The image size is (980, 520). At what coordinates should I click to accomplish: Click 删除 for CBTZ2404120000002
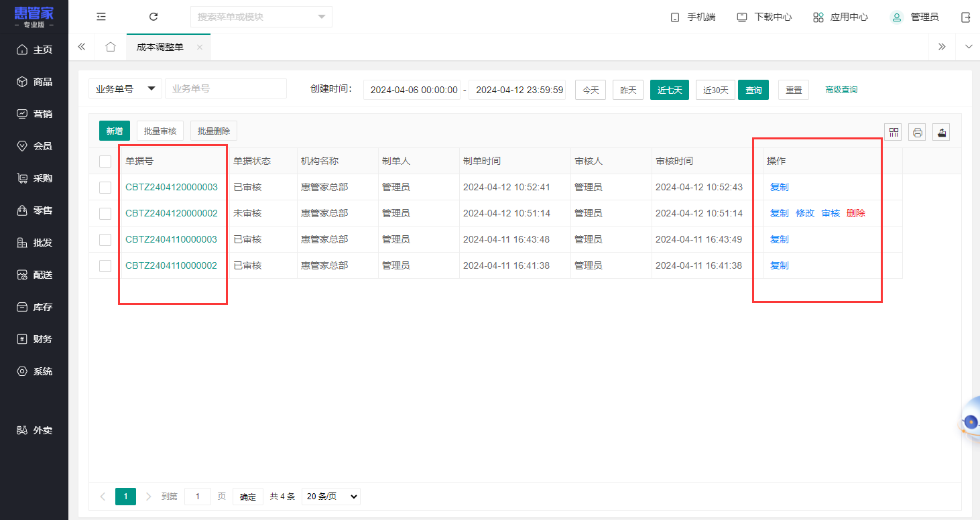(856, 213)
